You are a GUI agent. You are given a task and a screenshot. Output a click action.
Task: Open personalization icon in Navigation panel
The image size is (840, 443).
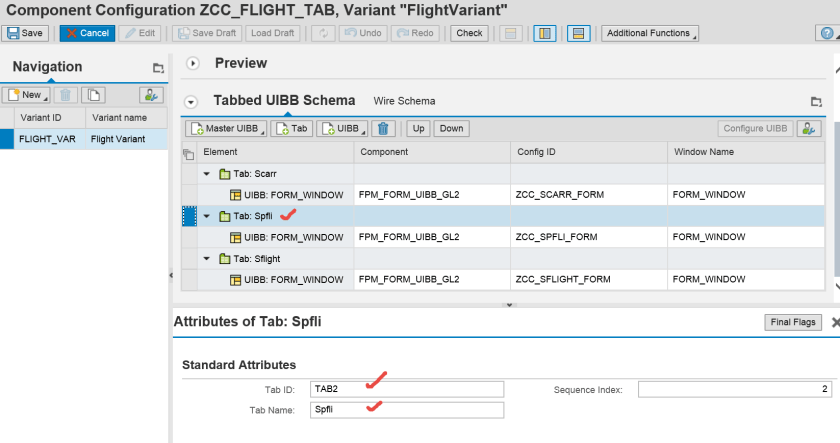(x=151, y=95)
